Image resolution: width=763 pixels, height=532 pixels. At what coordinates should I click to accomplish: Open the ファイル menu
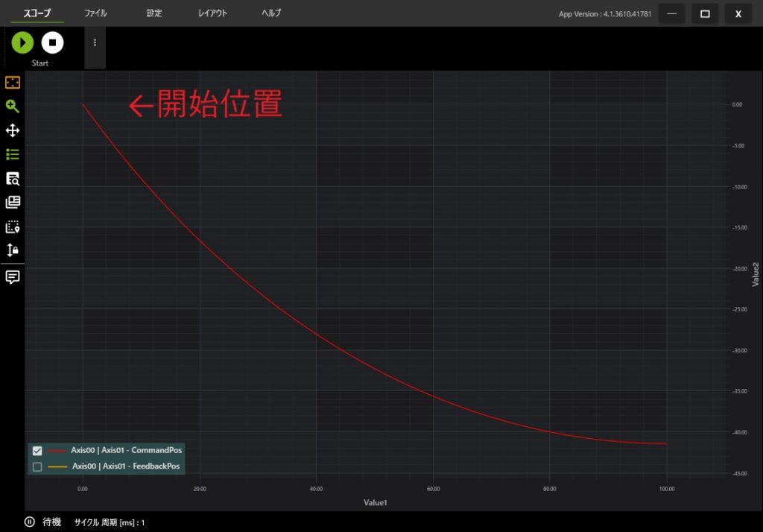95,13
